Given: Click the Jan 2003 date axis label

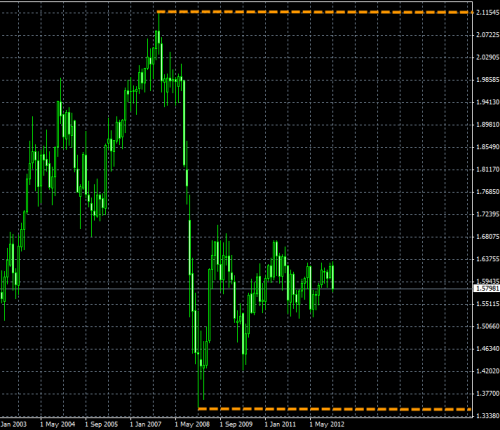Looking at the screenshot, I should point(13,424).
